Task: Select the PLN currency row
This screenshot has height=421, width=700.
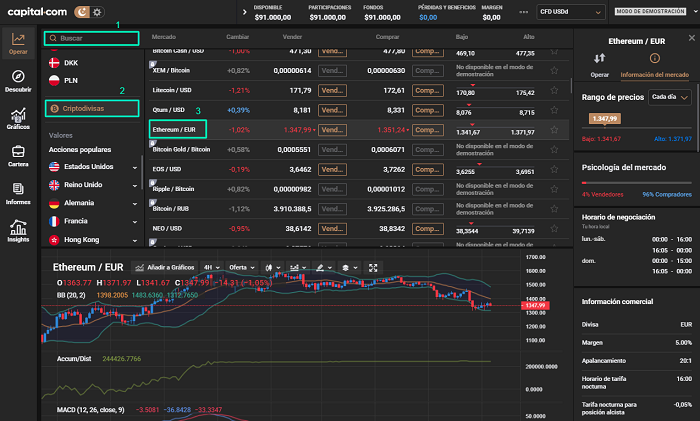Action: (x=92, y=81)
